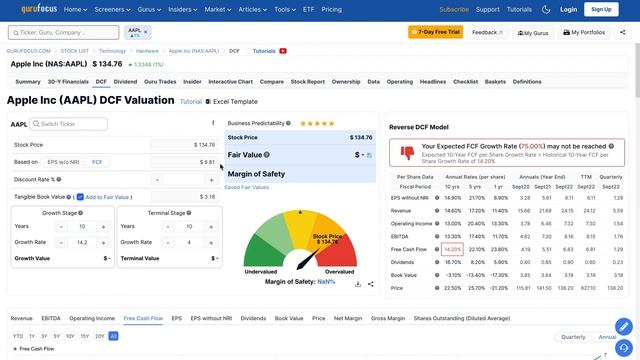Open the Summary tab

click(28, 82)
